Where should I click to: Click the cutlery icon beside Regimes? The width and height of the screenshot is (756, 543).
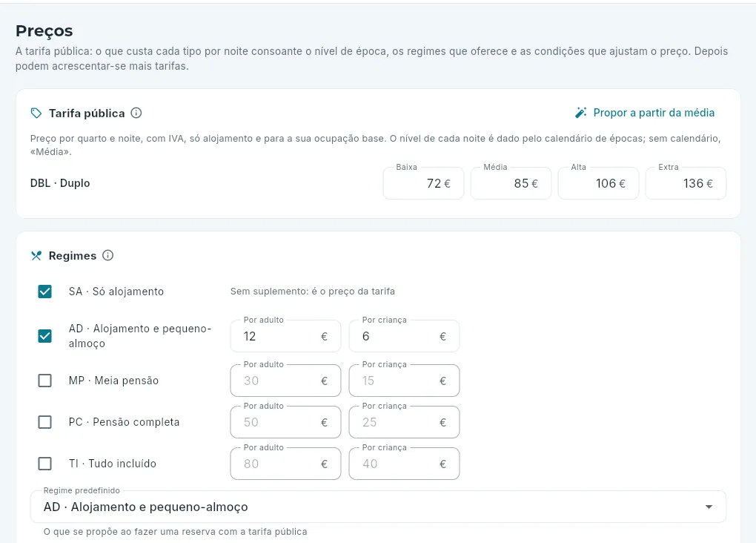(x=36, y=255)
